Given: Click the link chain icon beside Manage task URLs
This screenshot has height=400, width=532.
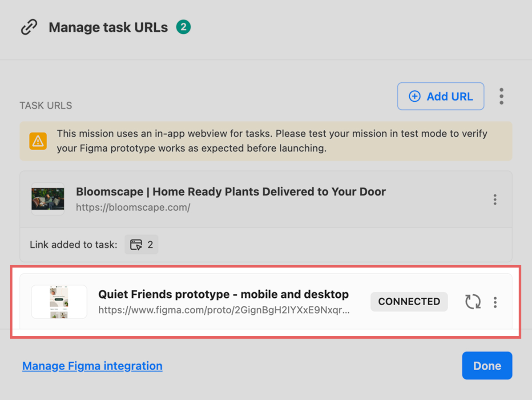Looking at the screenshot, I should tap(29, 28).
